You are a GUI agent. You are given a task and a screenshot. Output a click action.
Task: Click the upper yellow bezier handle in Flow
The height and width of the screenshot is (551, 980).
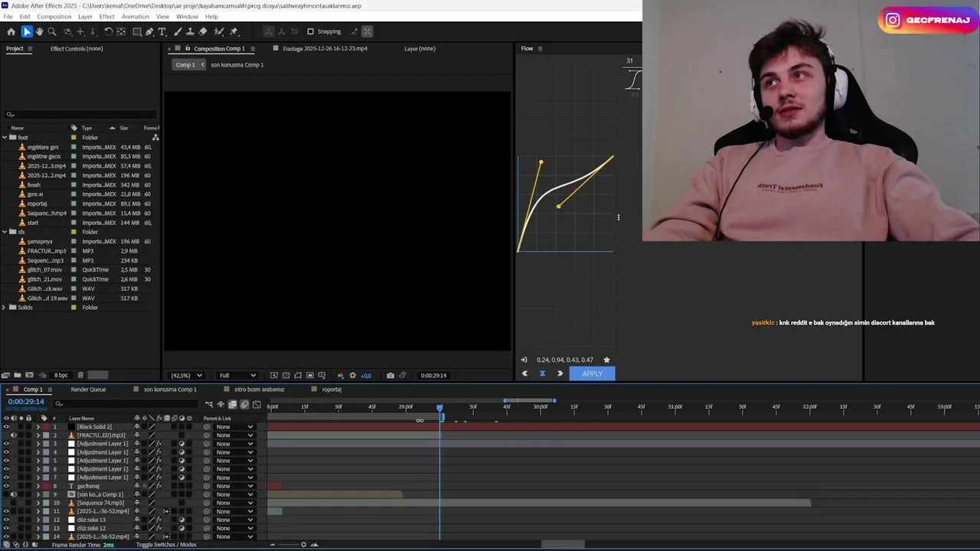point(541,162)
